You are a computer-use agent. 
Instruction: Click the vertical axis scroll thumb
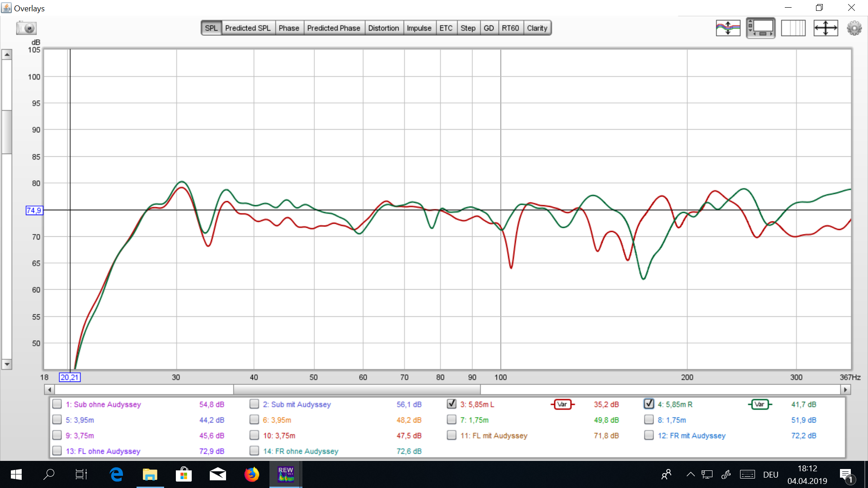(7, 132)
